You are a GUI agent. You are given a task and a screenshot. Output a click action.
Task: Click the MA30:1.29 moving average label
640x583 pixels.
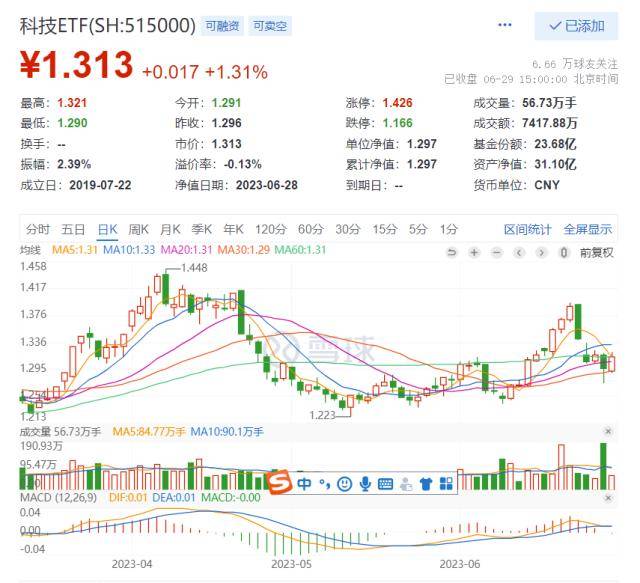pyautogui.click(x=244, y=250)
